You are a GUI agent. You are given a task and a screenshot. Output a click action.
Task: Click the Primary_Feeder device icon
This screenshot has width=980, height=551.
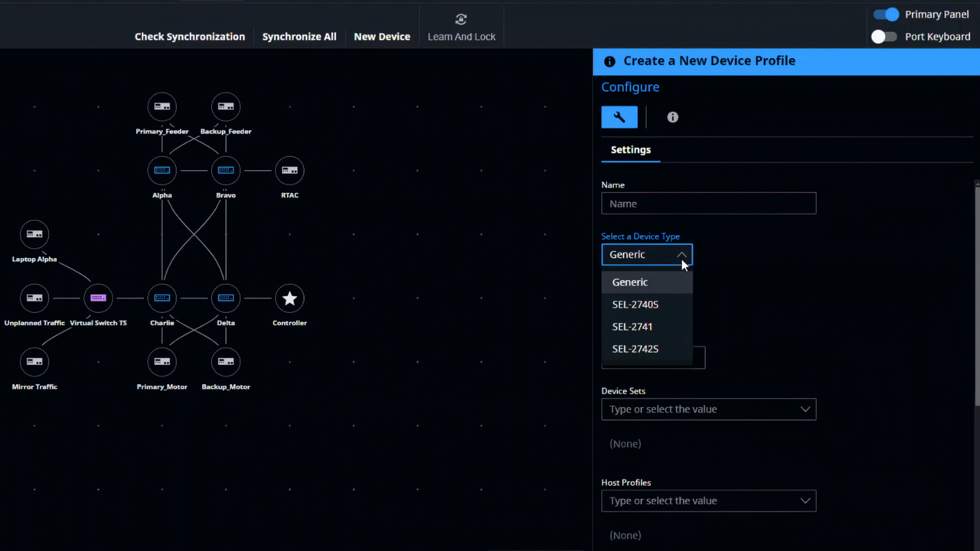click(x=162, y=107)
